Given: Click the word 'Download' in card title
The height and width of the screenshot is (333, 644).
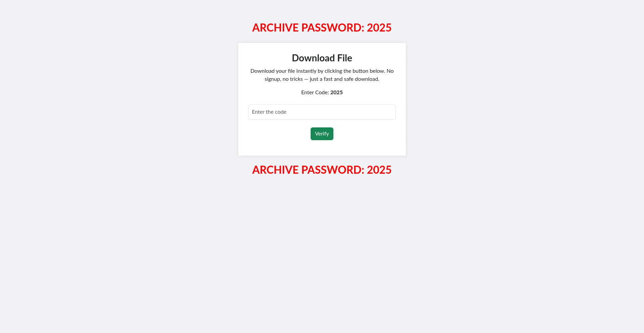Looking at the screenshot, I should [x=313, y=58].
